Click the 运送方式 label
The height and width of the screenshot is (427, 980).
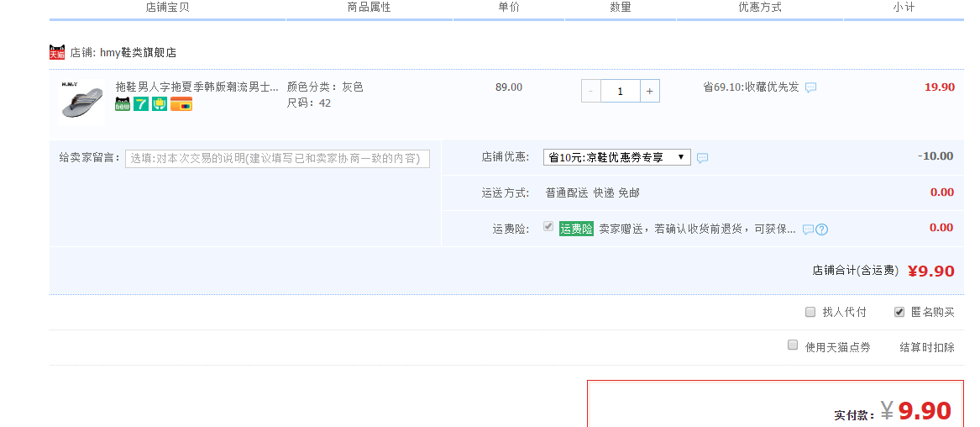pyautogui.click(x=505, y=193)
